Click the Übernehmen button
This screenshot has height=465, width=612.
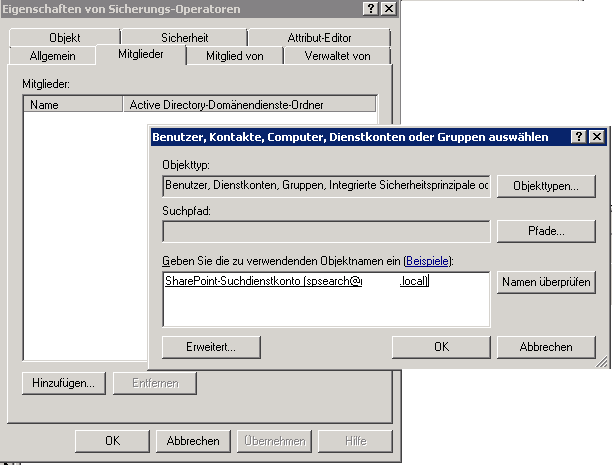coord(275,441)
